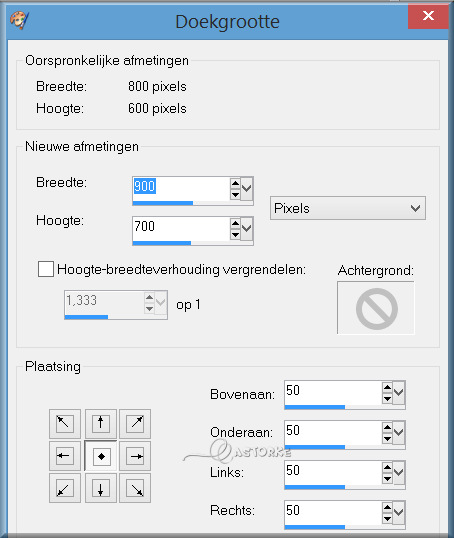
Task: Select left-center placement arrow
Action: (65, 456)
